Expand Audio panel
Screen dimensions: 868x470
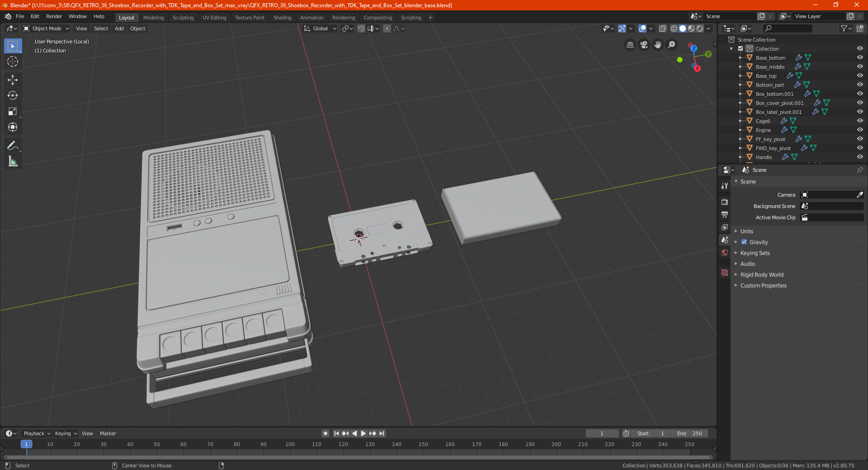747,263
